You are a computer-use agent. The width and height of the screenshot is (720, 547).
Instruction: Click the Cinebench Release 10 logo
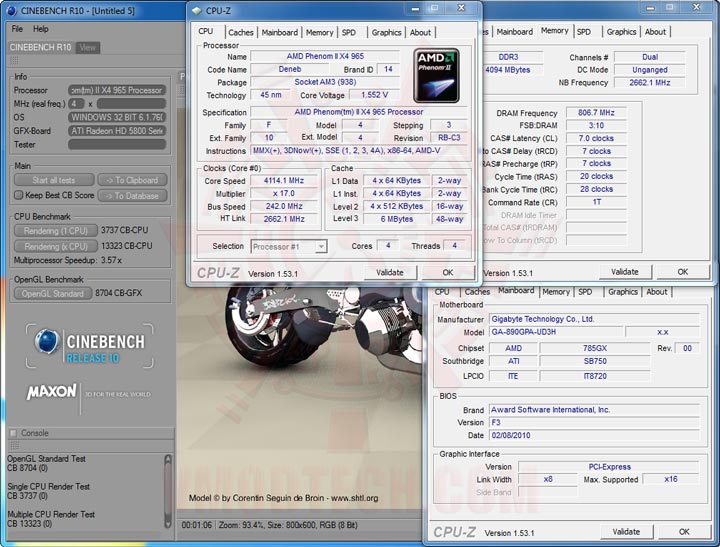pos(90,346)
